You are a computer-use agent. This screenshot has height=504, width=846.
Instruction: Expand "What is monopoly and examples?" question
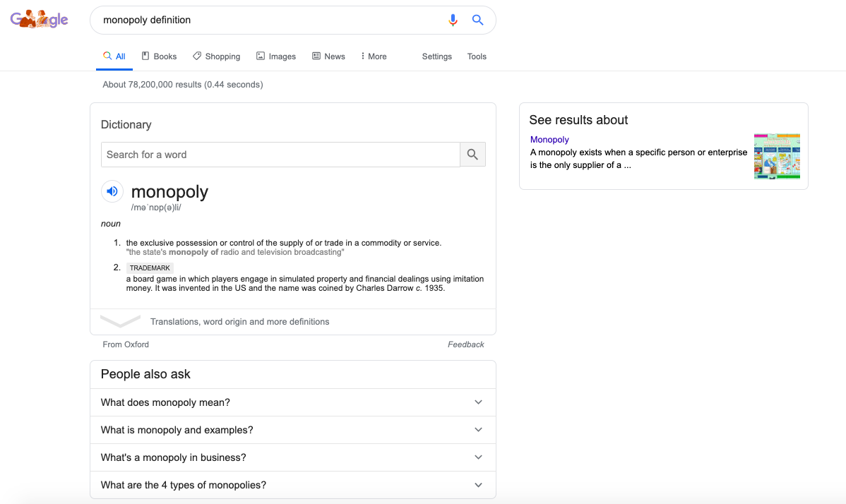(x=292, y=430)
